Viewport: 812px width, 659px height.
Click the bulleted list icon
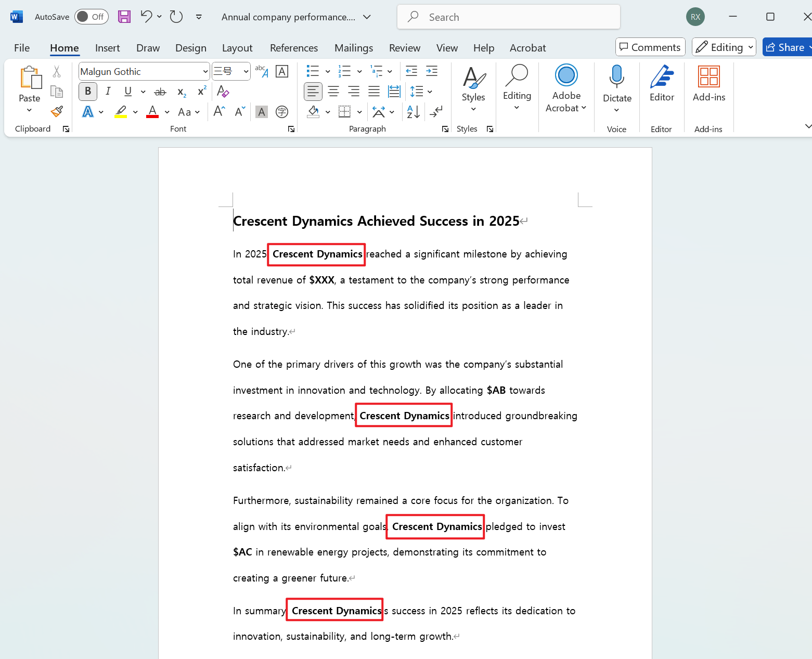click(x=313, y=71)
